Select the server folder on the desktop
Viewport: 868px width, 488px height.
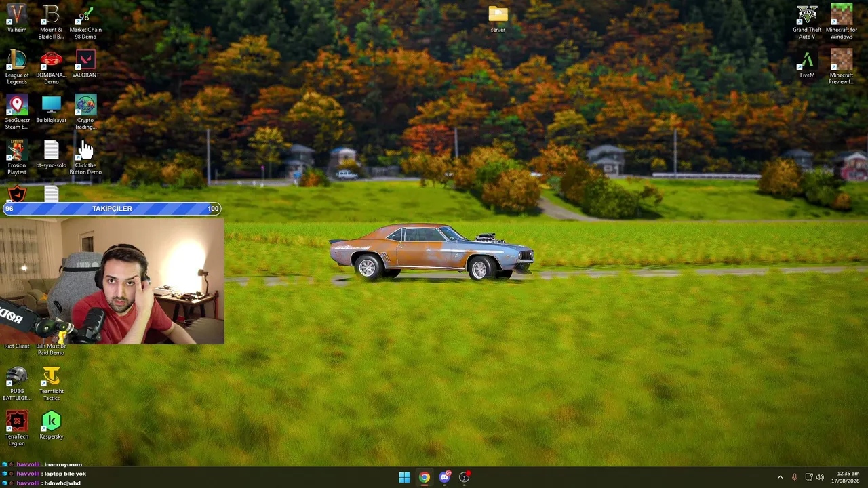coord(498,19)
